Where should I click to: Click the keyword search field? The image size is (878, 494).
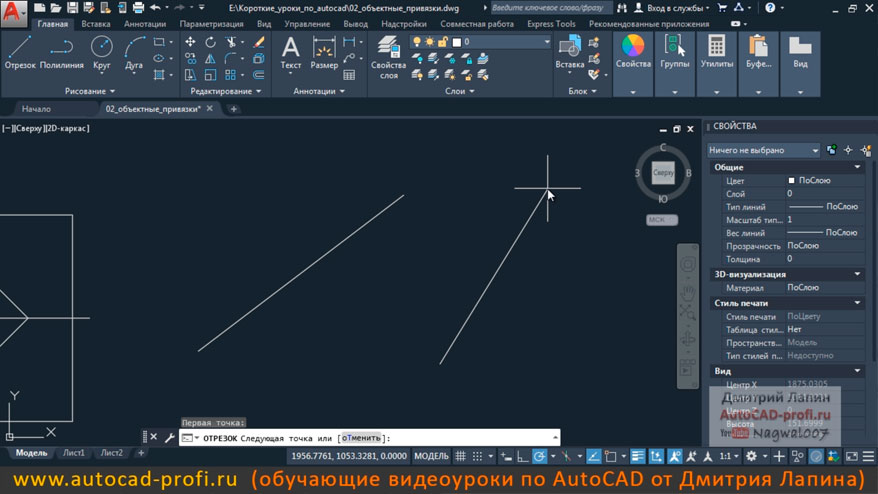click(551, 8)
